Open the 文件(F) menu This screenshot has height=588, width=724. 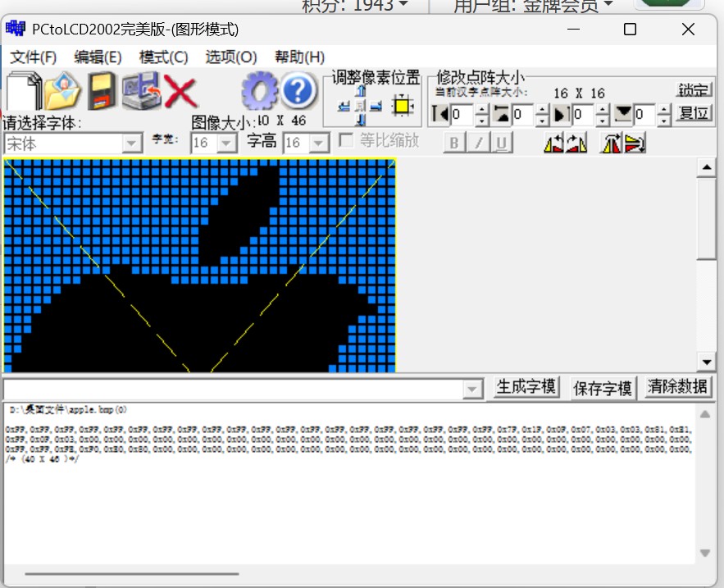click(34, 57)
